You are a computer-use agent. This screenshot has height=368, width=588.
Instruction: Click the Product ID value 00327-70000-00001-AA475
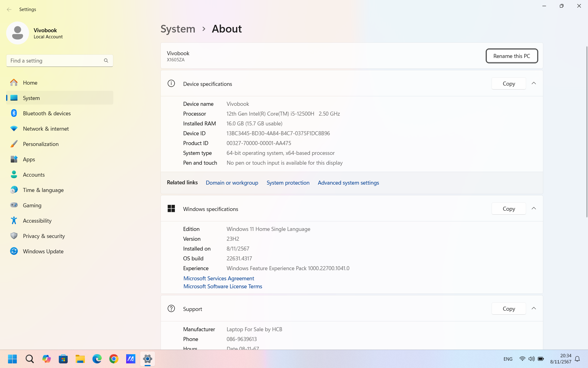click(259, 143)
